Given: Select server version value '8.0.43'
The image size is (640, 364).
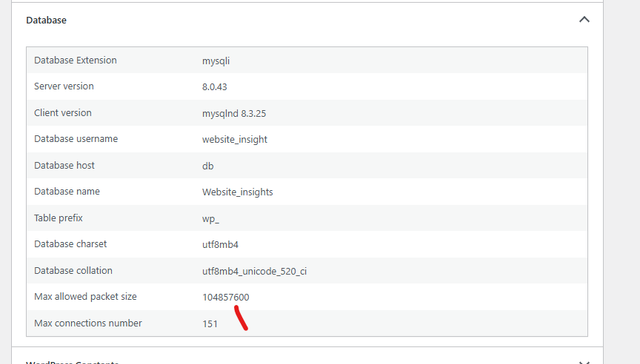Looking at the screenshot, I should 215,87.
